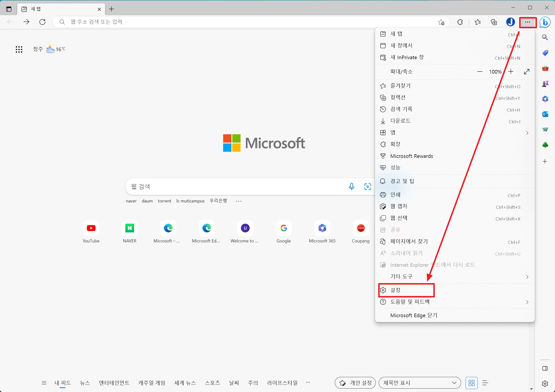
Task: Open the Coupang quick link tile
Action: click(361, 232)
